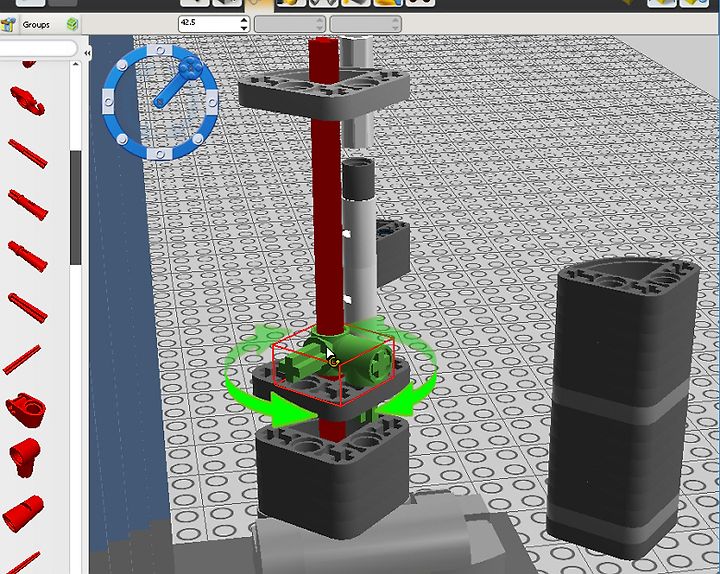Viewport: 720px width, 574px height.
Task: Select the long thin red axle piece
Action: (x=22, y=360)
